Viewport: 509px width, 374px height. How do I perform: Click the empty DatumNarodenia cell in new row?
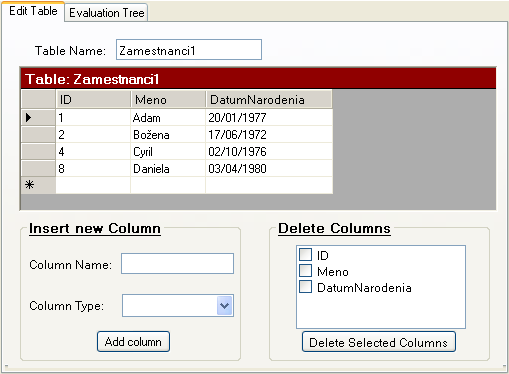point(269,185)
